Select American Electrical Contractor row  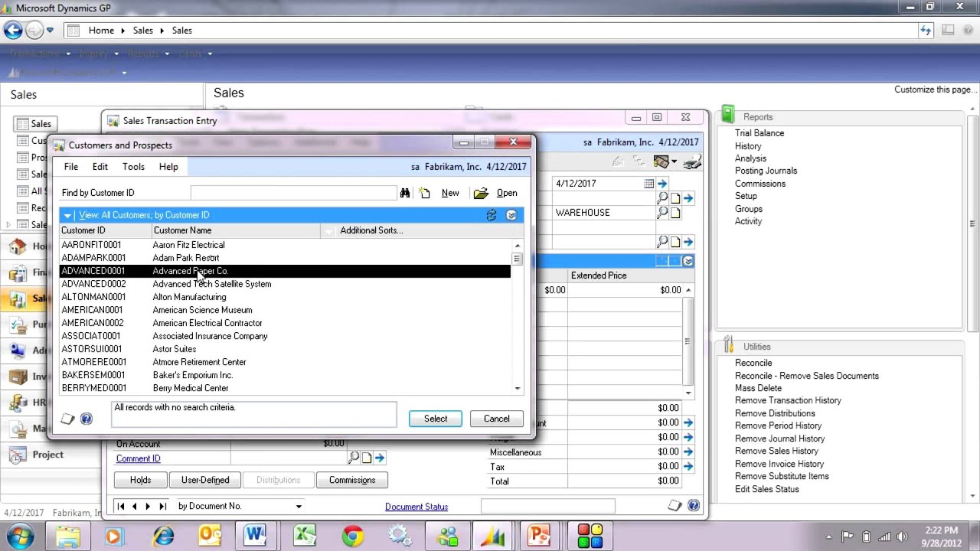coord(285,323)
